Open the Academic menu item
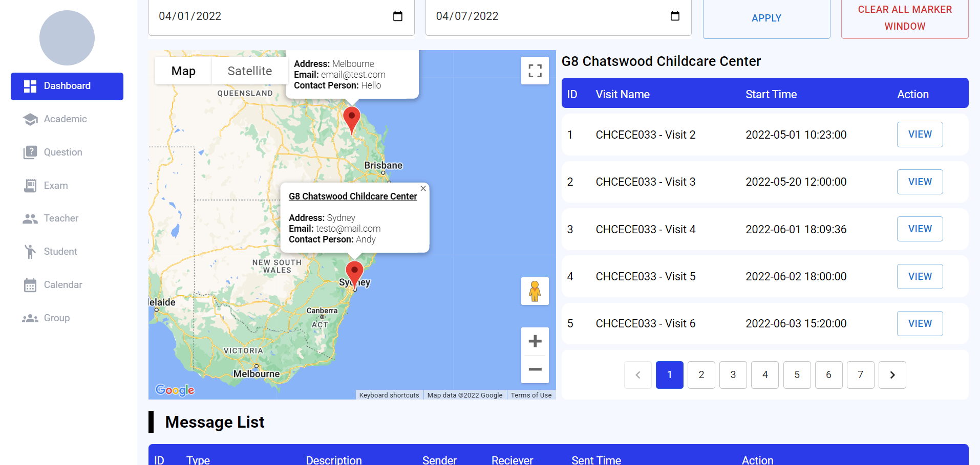The image size is (980, 465). pos(65,119)
